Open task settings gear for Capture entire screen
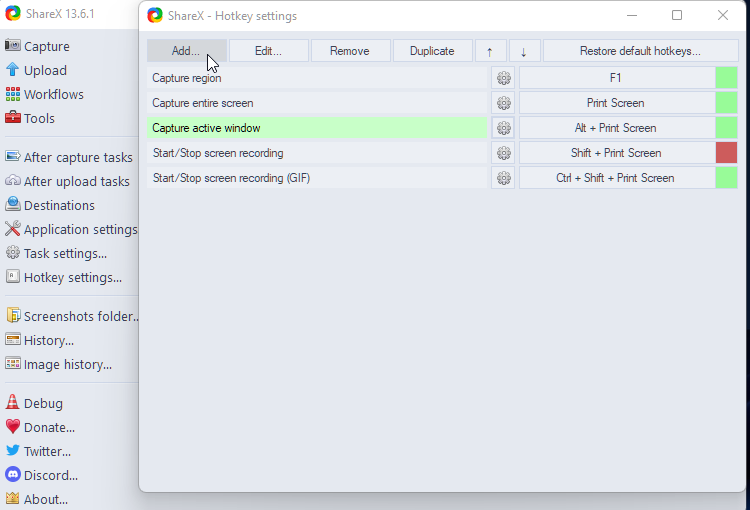The image size is (750, 510). [x=503, y=103]
